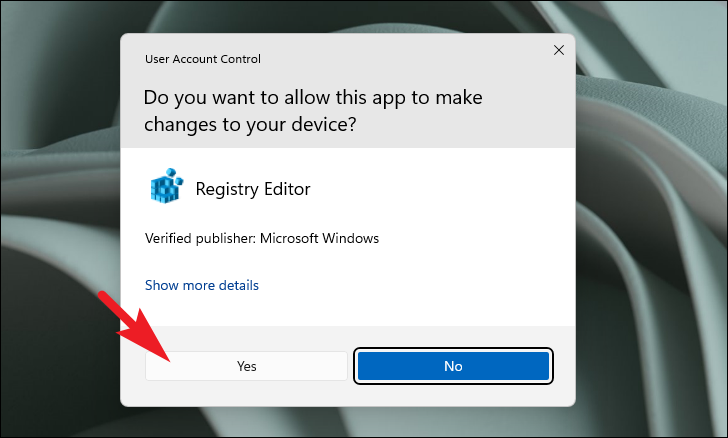Select the Registry Editor app name text
The height and width of the screenshot is (438, 728).
tap(253, 189)
